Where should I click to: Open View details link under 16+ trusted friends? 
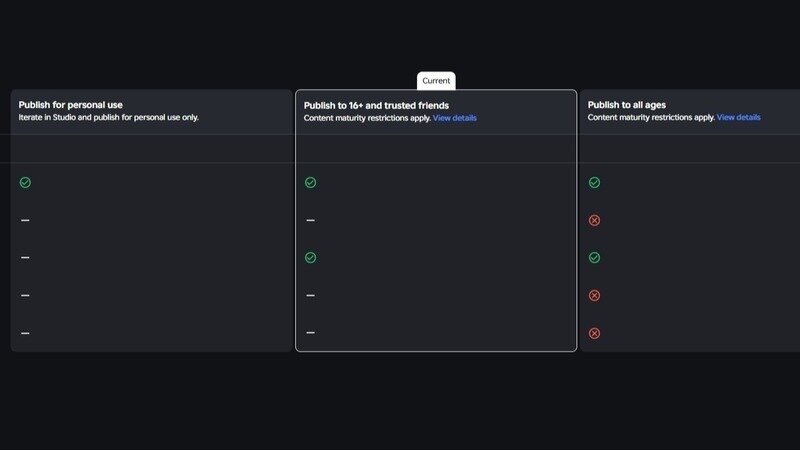click(x=455, y=118)
